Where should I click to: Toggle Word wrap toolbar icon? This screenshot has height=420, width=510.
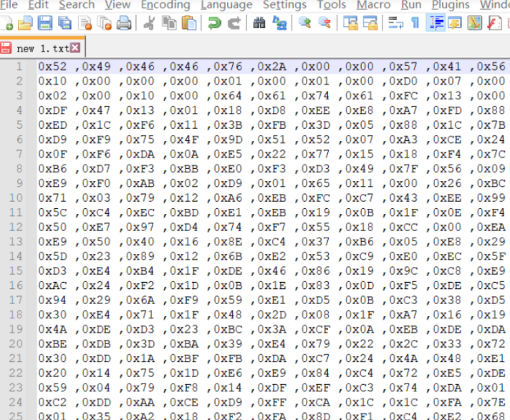pyautogui.click(x=395, y=23)
